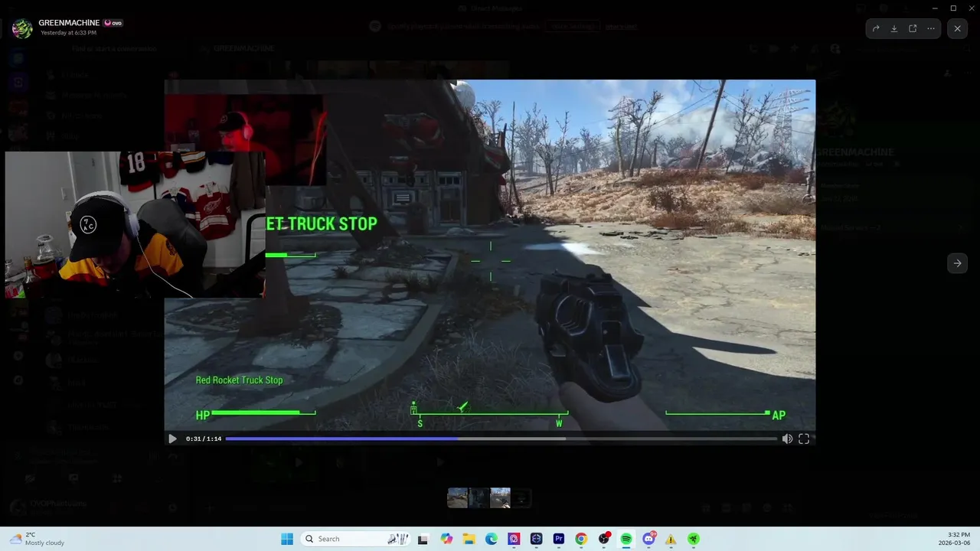Click the 0:31 / 1:14 video timestamp

(x=204, y=439)
